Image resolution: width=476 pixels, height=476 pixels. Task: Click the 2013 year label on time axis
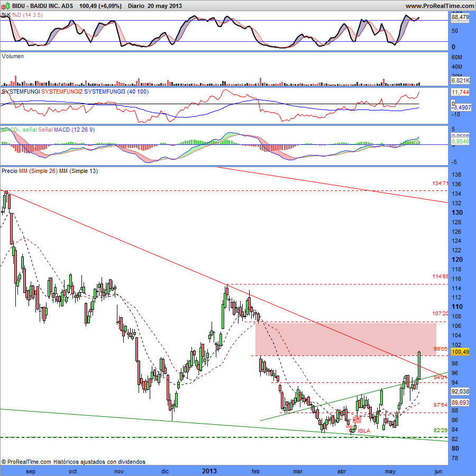click(x=209, y=471)
